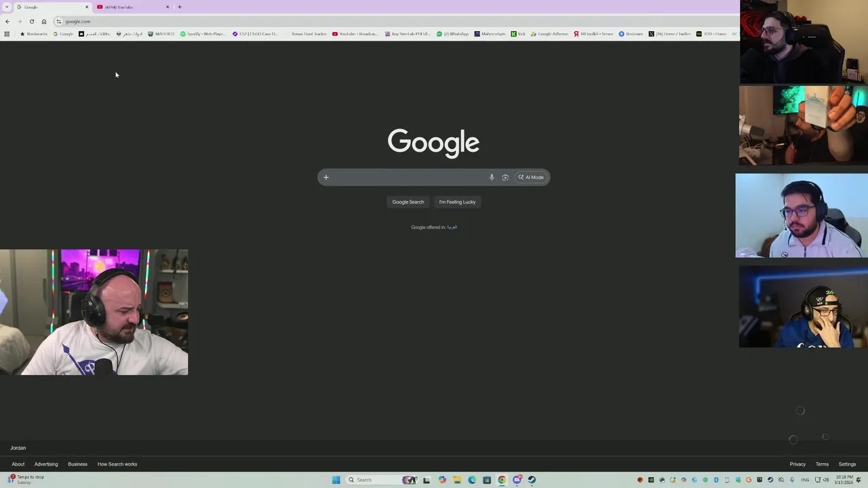Open the CS2 Case bookmark
Screen dimensions: 868x488
(x=256, y=34)
